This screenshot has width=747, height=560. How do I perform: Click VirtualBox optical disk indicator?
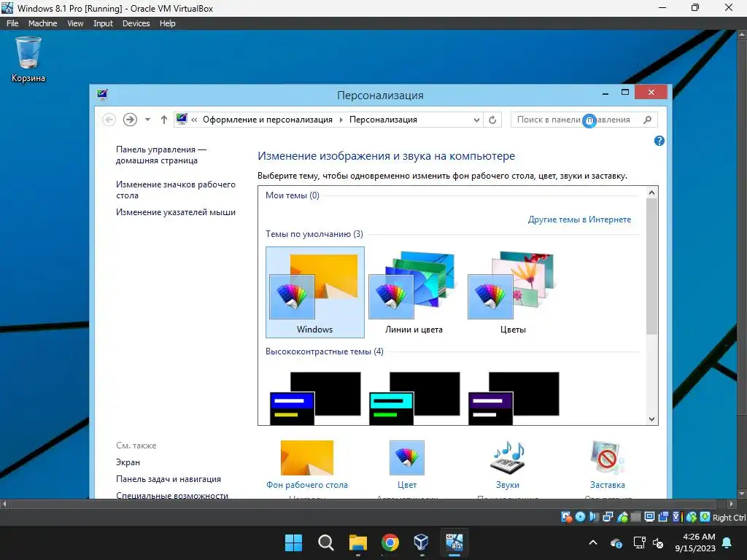(580, 517)
